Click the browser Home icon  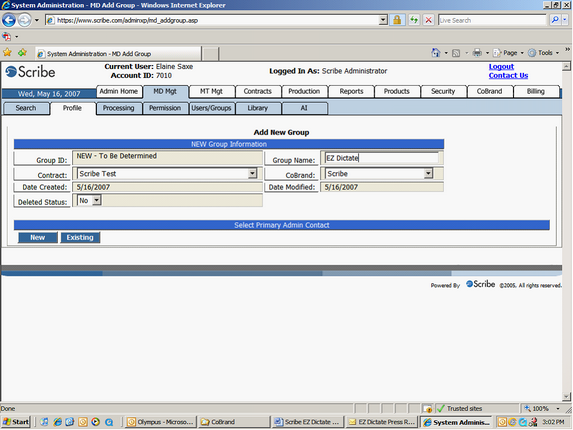point(436,53)
